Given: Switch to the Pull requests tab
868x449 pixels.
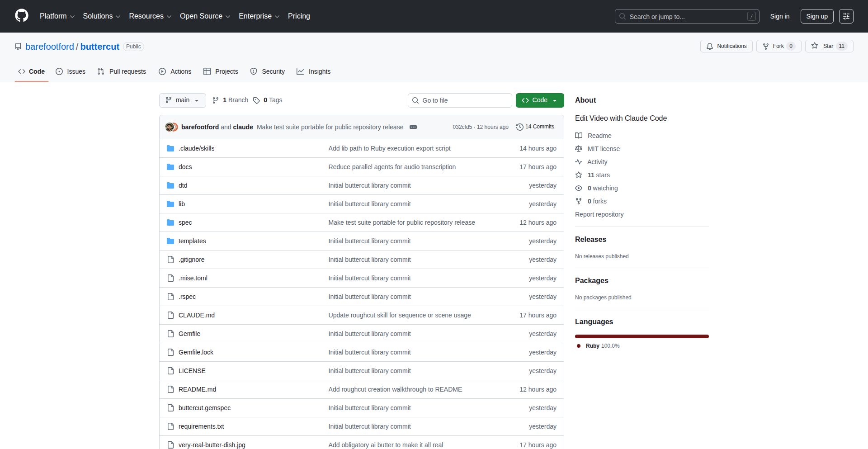Looking at the screenshot, I should [122, 71].
